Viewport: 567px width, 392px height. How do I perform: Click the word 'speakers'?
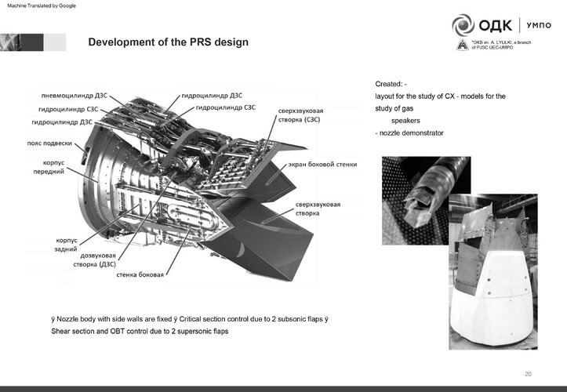tap(405, 121)
